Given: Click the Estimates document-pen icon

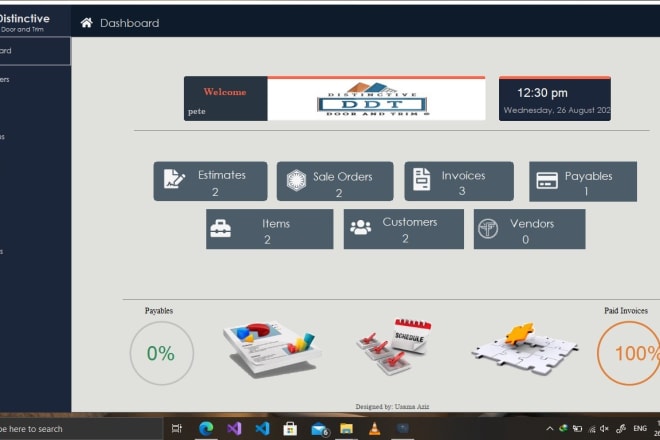Looking at the screenshot, I should (x=174, y=179).
